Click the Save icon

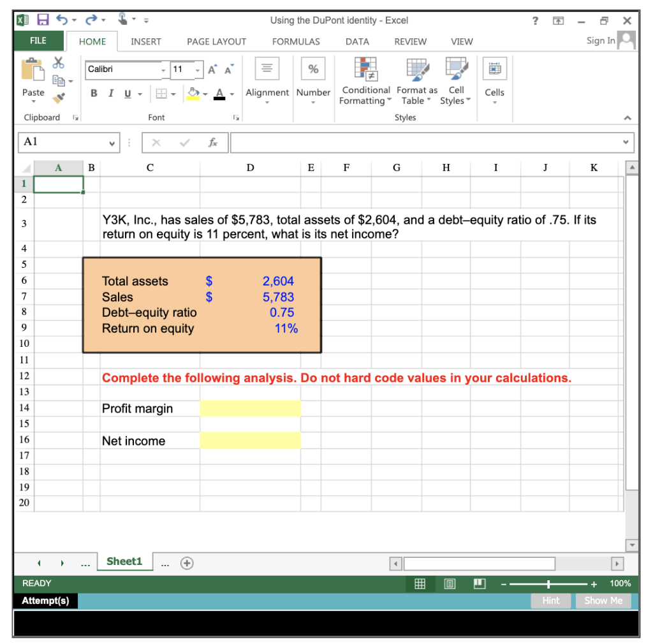(x=41, y=19)
